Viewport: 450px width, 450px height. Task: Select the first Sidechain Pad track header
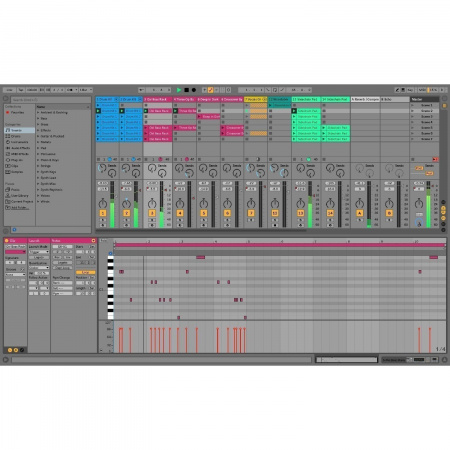(306, 99)
